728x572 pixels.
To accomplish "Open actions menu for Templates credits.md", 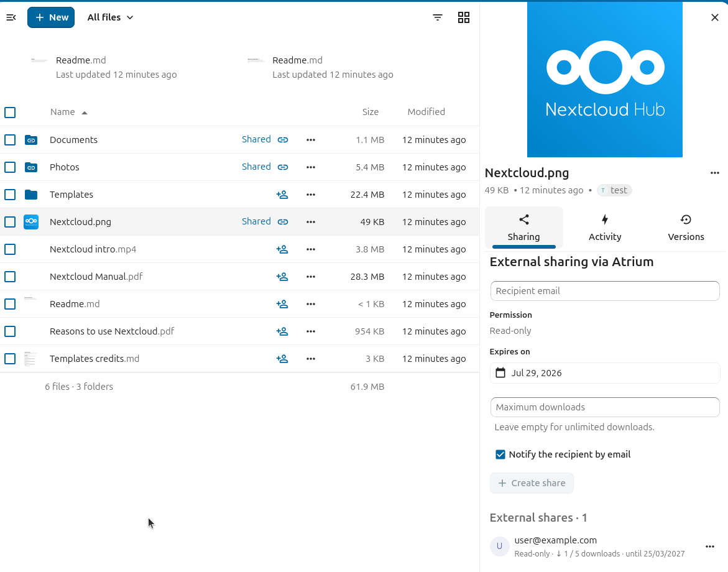I will pyautogui.click(x=311, y=359).
